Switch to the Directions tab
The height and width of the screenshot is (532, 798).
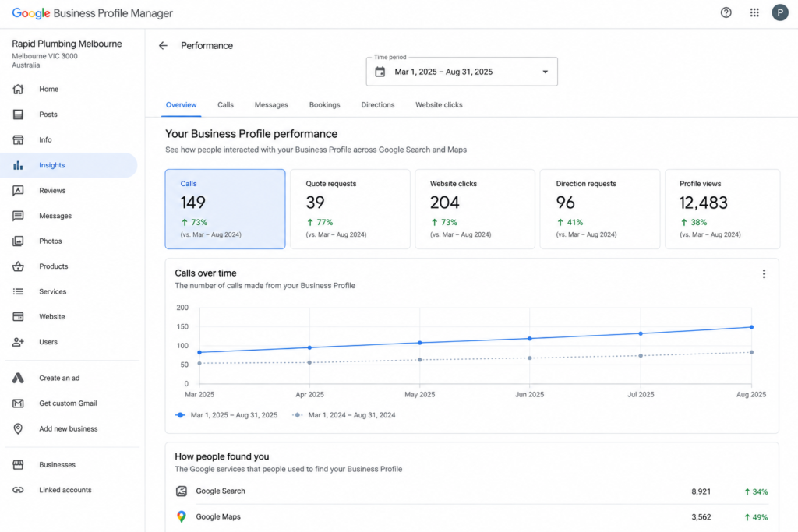378,105
